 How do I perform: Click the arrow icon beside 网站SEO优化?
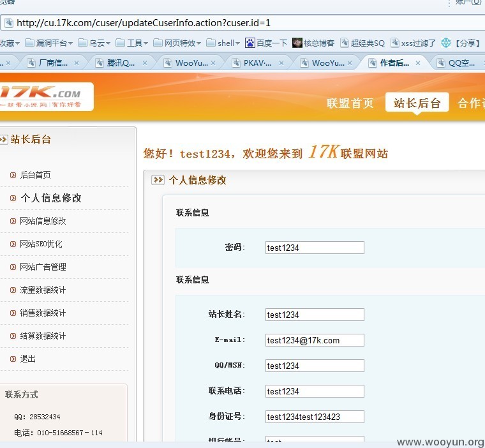pyautogui.click(x=13, y=244)
